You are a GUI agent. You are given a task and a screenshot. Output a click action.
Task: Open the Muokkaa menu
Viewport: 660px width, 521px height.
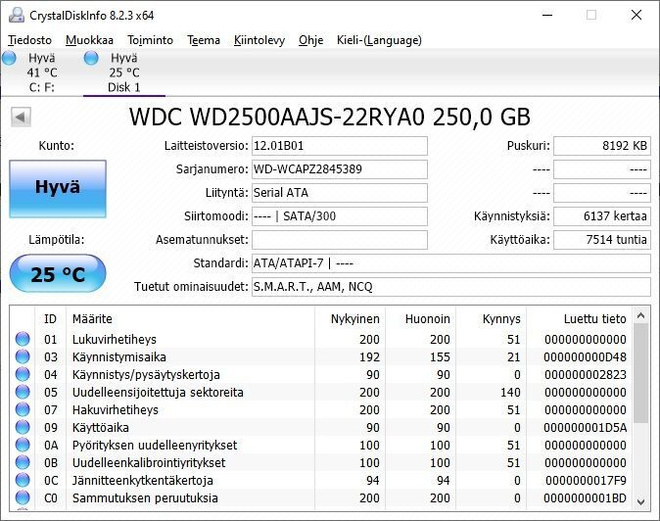pyautogui.click(x=89, y=40)
